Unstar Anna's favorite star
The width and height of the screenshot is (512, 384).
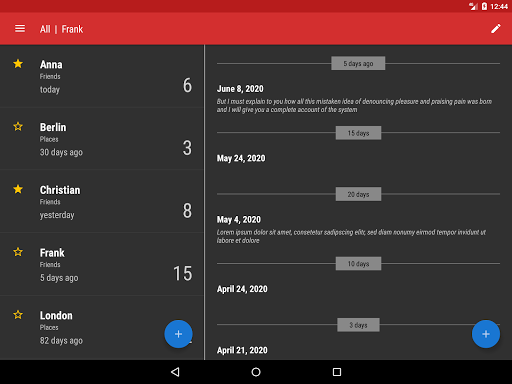click(18, 64)
